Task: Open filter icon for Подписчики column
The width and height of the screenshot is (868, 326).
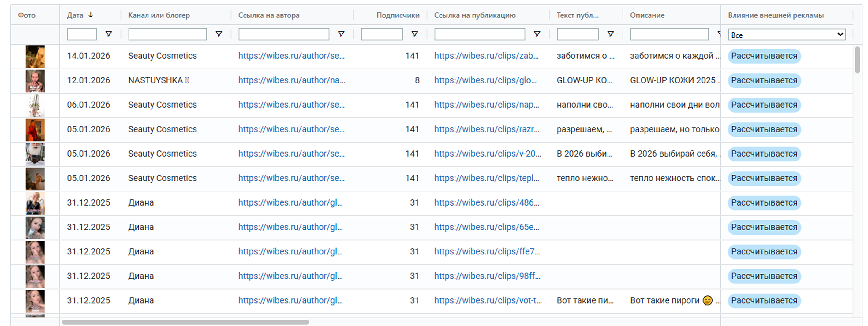Action: tap(414, 34)
